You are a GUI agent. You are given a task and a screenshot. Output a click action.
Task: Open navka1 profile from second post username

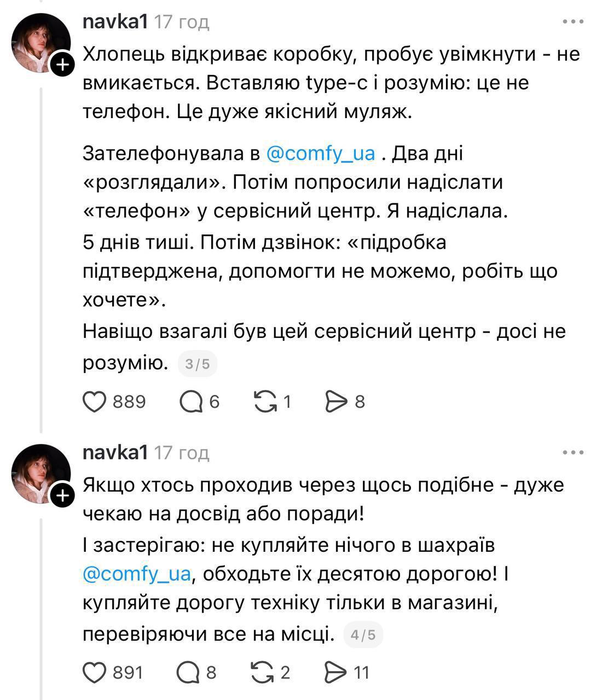(x=115, y=453)
